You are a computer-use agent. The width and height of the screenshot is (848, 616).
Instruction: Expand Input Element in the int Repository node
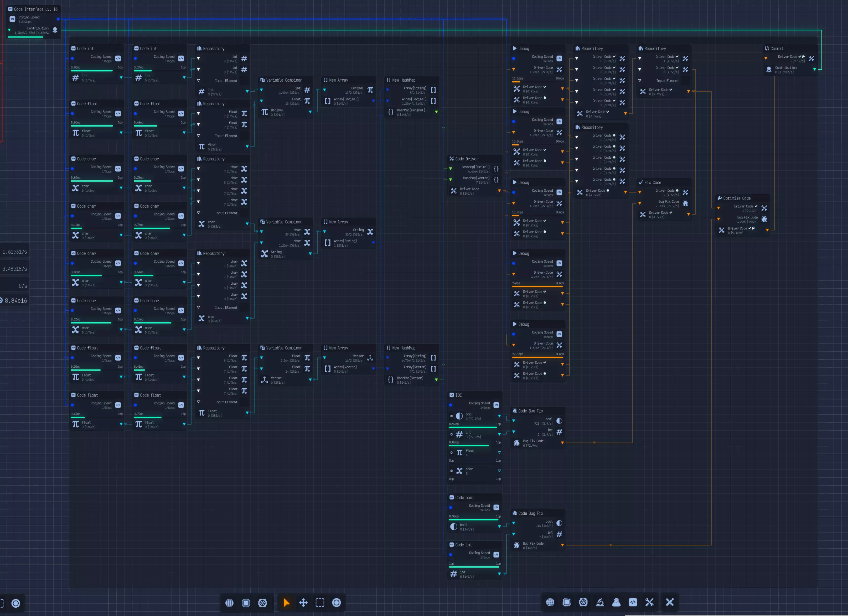click(x=198, y=80)
